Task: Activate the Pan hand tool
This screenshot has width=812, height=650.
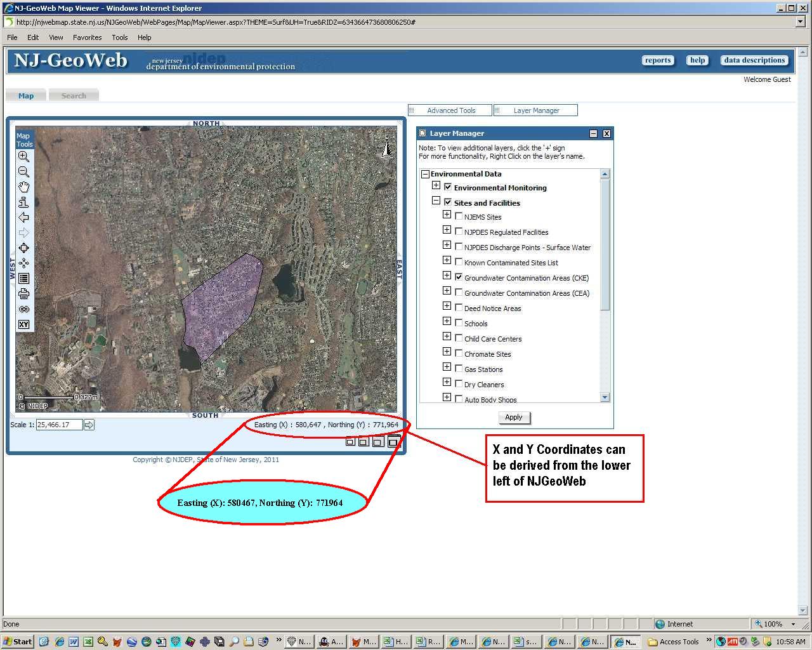Action: 23,187
